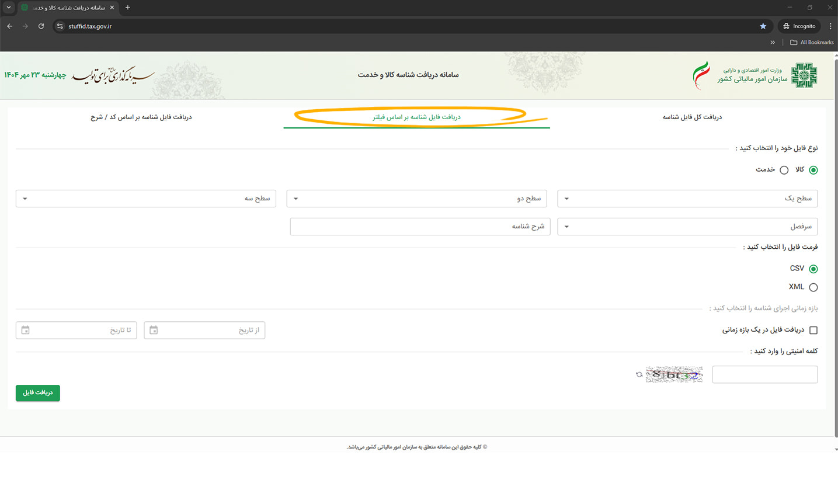Click the 'شرح شناسه' text field

click(420, 227)
